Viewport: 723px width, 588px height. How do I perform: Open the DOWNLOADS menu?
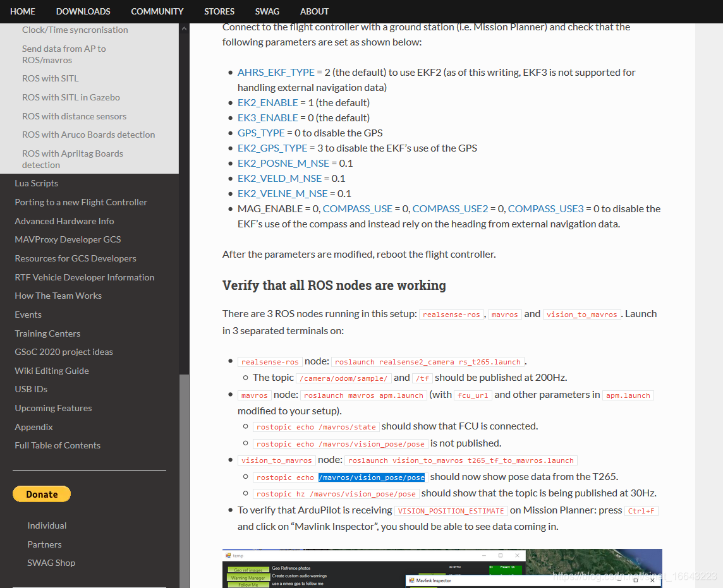coord(83,11)
